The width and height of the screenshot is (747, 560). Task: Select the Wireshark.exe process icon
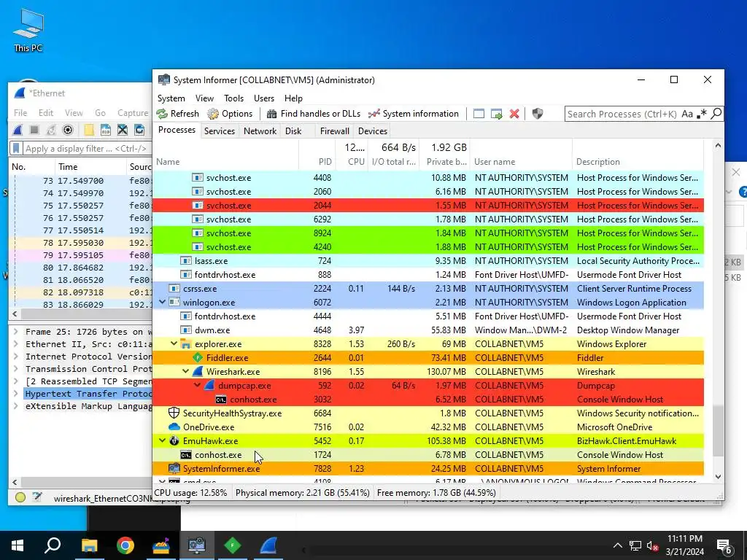(x=198, y=371)
